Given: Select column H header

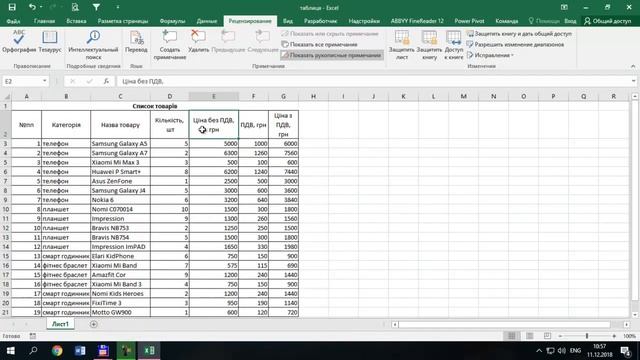Looking at the screenshot, I should [313, 96].
